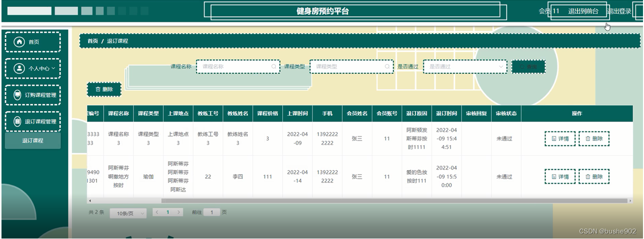644x239 pixels.
Task: Click the 查询 search button
Action: tap(529, 67)
